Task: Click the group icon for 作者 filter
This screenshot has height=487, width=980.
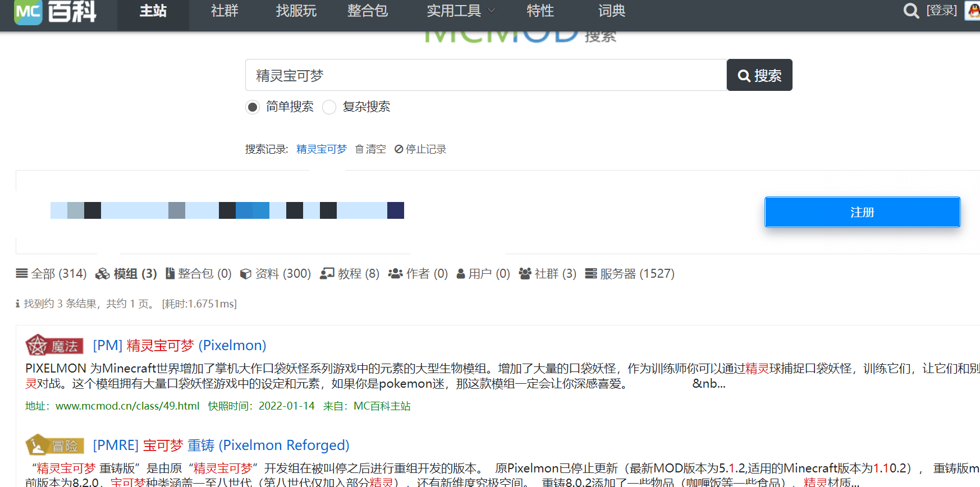Action: click(x=395, y=274)
